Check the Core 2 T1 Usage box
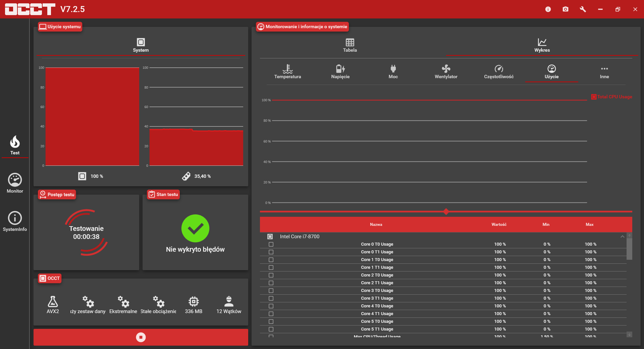 coord(271,283)
